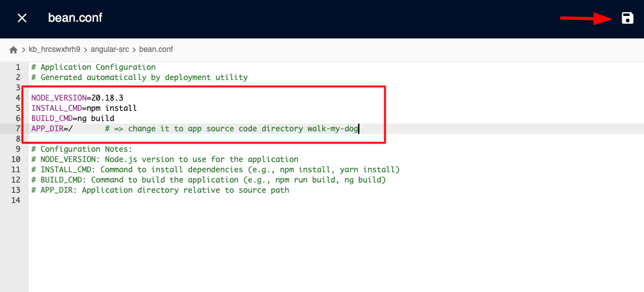This screenshot has width=644, height=292.
Task: Click the 'Node.js version to use' comment line
Action: pyautogui.click(x=165, y=159)
